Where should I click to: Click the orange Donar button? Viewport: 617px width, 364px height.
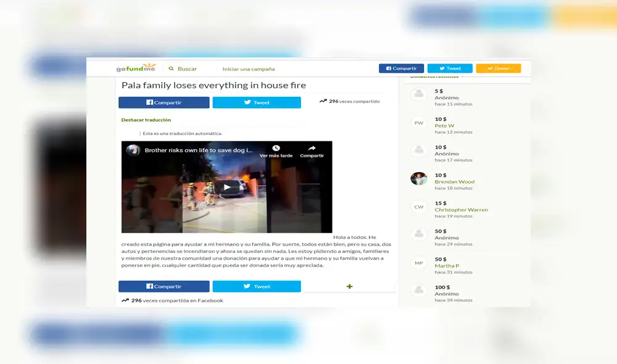tap(498, 68)
